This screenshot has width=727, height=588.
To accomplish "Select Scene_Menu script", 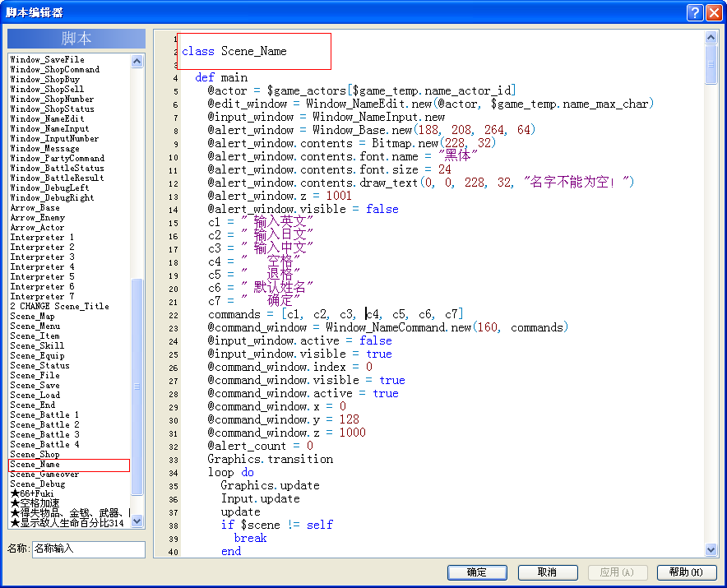I will click(x=35, y=326).
